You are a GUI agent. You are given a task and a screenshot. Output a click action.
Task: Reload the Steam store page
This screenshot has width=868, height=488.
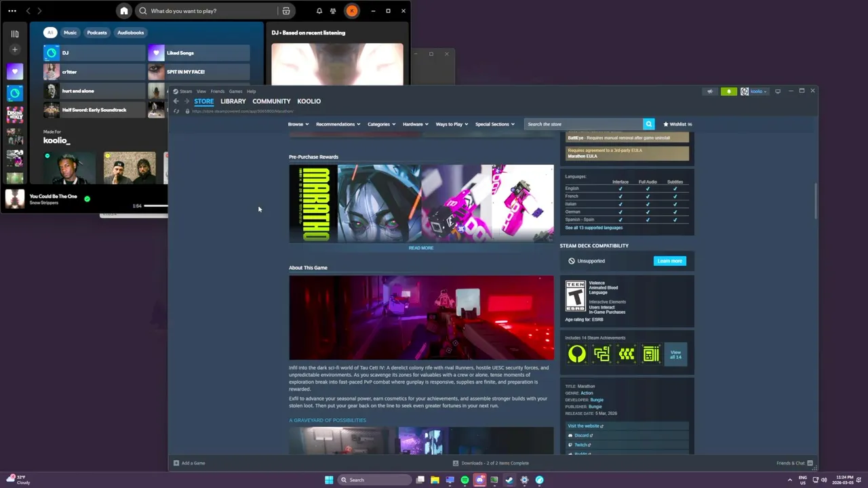point(176,111)
